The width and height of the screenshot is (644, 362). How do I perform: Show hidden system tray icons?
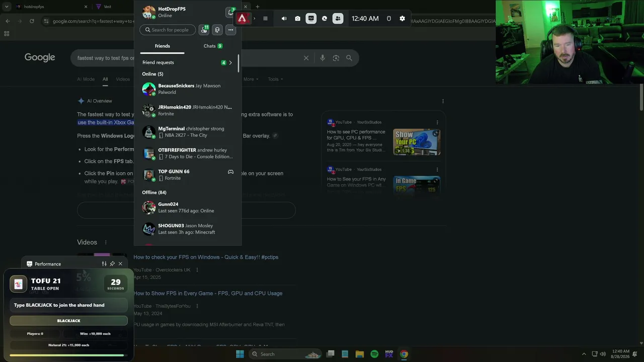[584, 354]
